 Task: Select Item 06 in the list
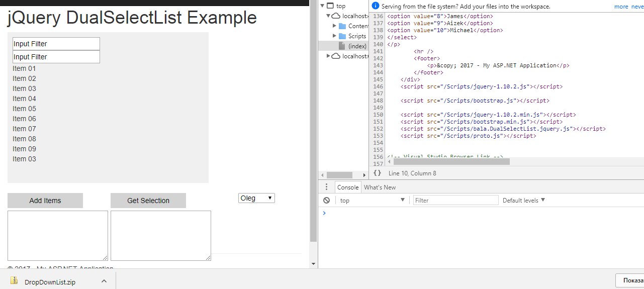click(x=24, y=119)
